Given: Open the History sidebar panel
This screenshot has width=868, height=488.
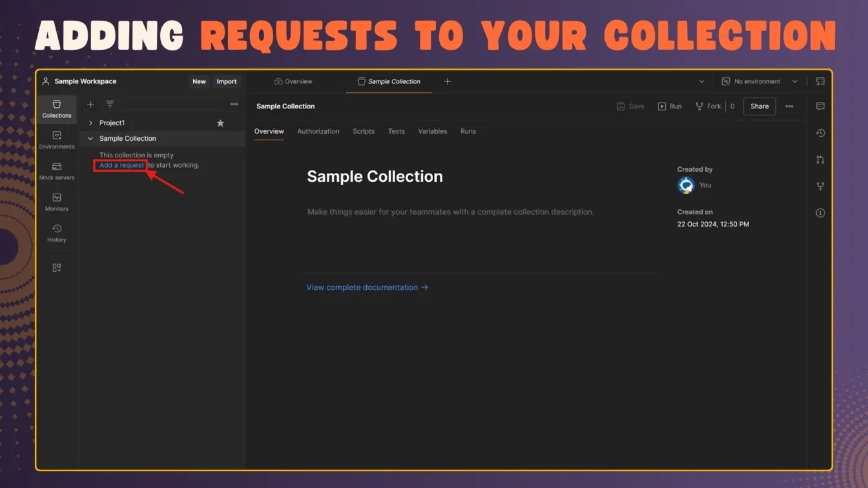Looking at the screenshot, I should click(x=57, y=233).
